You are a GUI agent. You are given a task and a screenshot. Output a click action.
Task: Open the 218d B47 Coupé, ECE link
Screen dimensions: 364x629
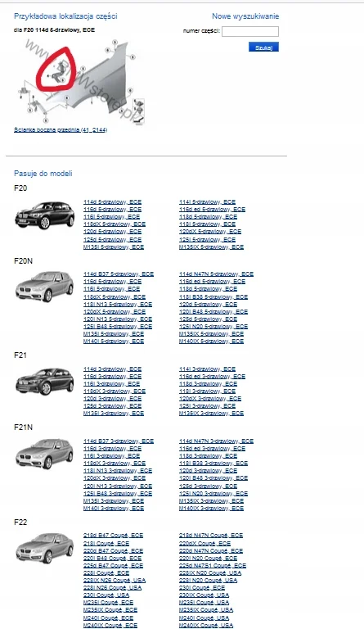click(x=114, y=536)
